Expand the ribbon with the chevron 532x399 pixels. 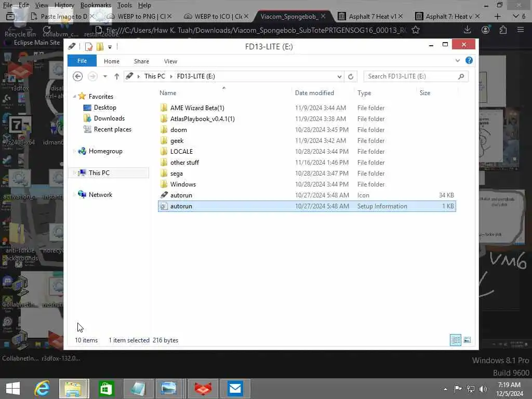point(457,60)
